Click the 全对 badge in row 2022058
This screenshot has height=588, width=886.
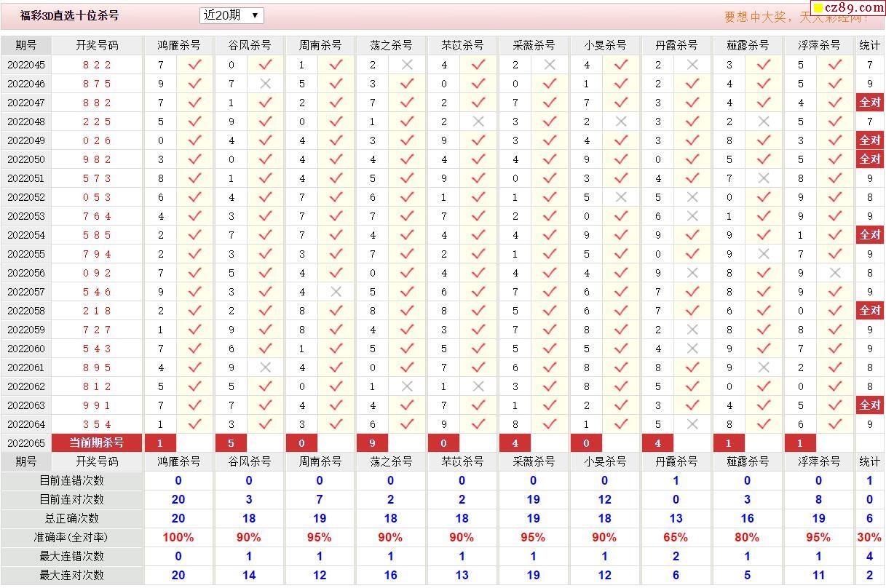pos(870,311)
